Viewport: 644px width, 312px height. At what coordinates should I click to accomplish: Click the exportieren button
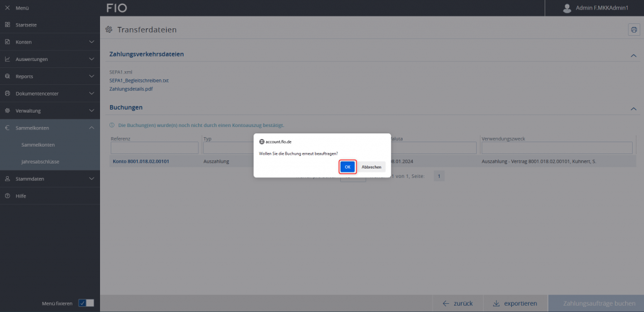click(514, 303)
